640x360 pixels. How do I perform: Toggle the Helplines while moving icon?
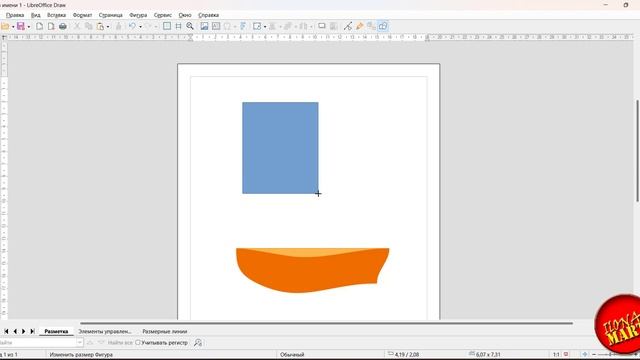tap(178, 27)
